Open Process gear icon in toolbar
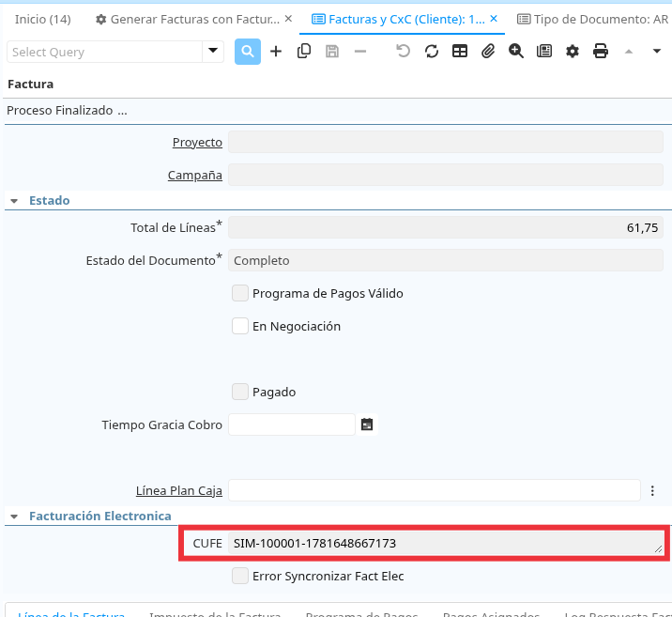 pyautogui.click(x=573, y=52)
